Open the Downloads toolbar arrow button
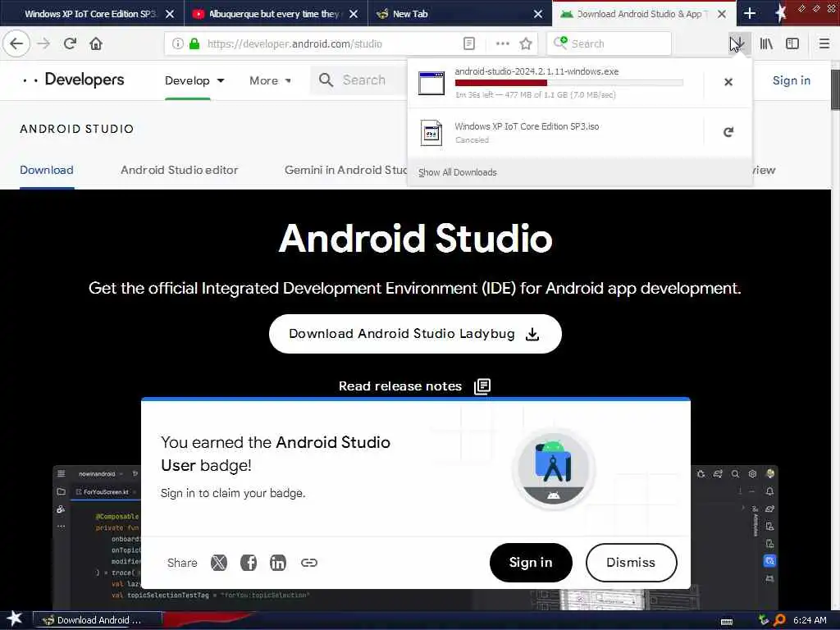This screenshot has width=840, height=630. tap(737, 43)
